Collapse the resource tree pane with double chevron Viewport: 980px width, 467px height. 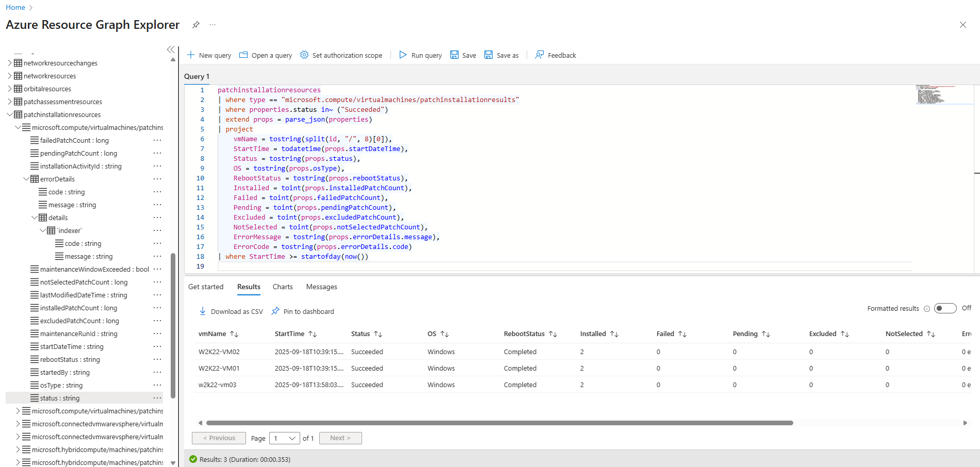(171, 49)
